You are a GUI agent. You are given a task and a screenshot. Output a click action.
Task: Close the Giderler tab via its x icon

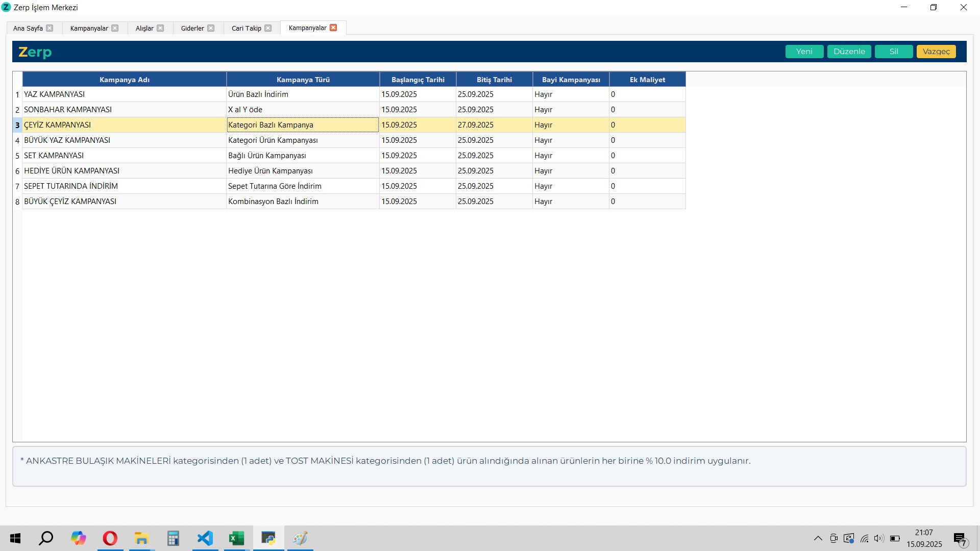click(211, 28)
